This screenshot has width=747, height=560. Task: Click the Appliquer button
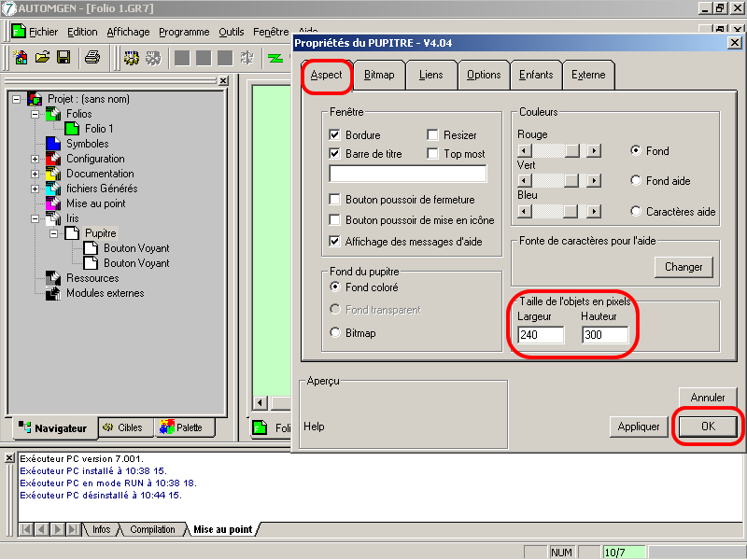point(639,427)
